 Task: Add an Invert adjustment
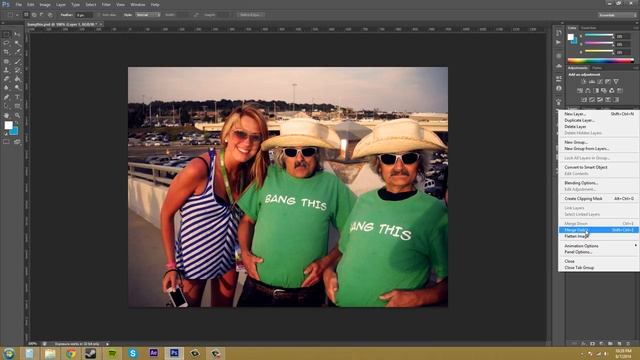pos(584,100)
